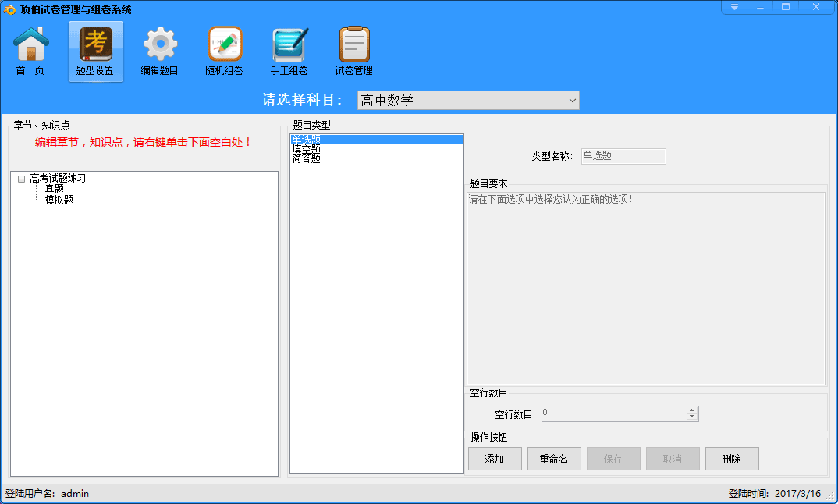Select the 高考试题练习 tree item
This screenshot has height=504, width=838.
point(58,179)
